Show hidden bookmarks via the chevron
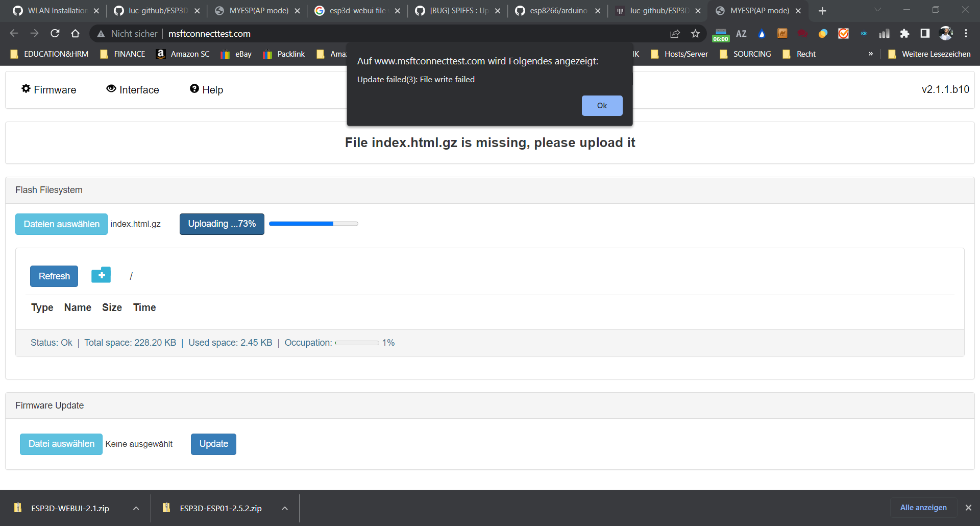The height and width of the screenshot is (526, 980). pos(871,54)
